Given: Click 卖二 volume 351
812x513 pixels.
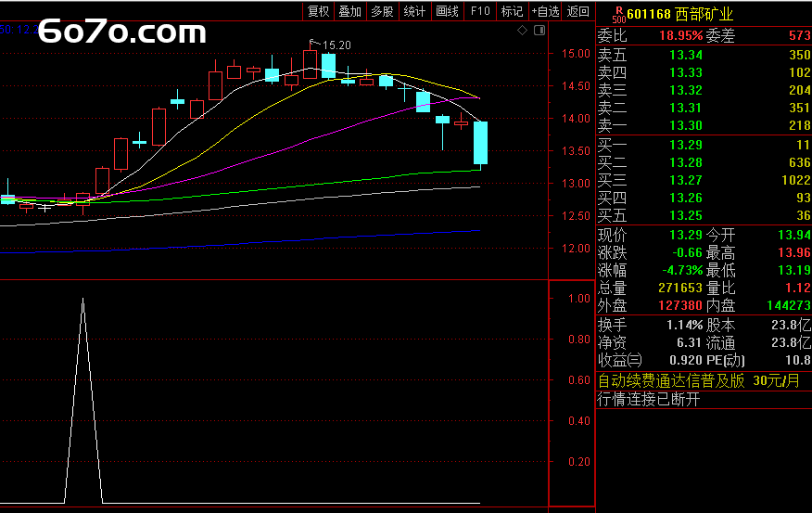Looking at the screenshot, I should 800,108.
